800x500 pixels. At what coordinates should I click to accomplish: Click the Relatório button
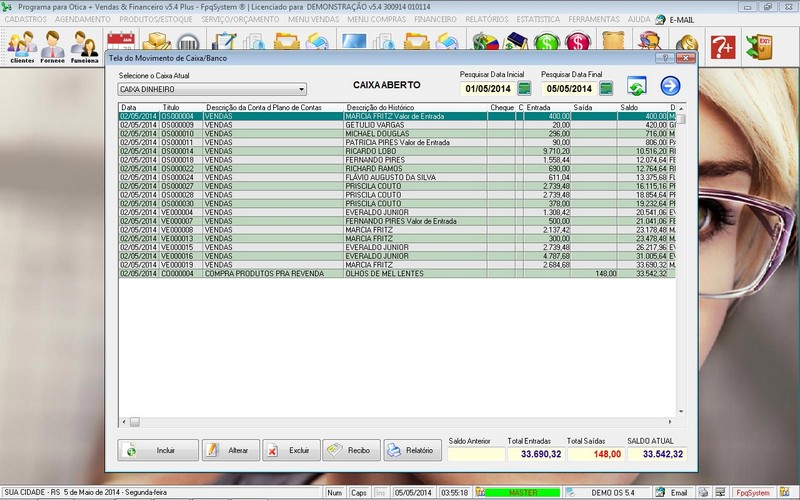pos(412,451)
